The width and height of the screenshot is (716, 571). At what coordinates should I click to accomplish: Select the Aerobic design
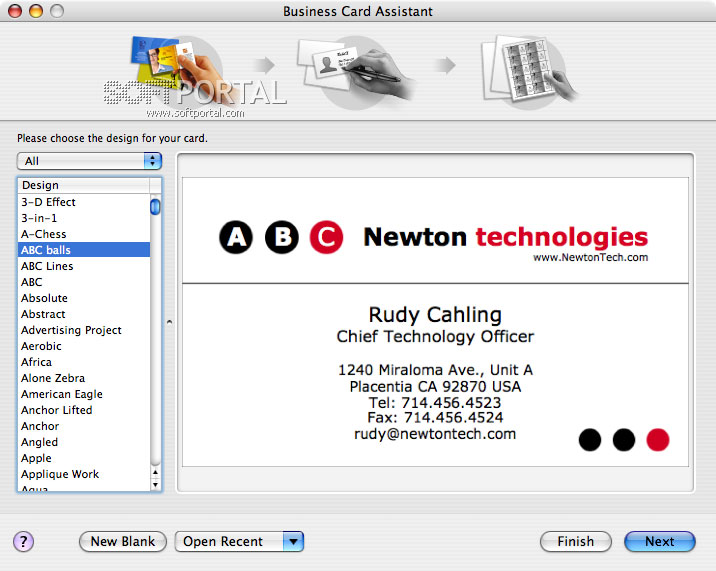84,346
